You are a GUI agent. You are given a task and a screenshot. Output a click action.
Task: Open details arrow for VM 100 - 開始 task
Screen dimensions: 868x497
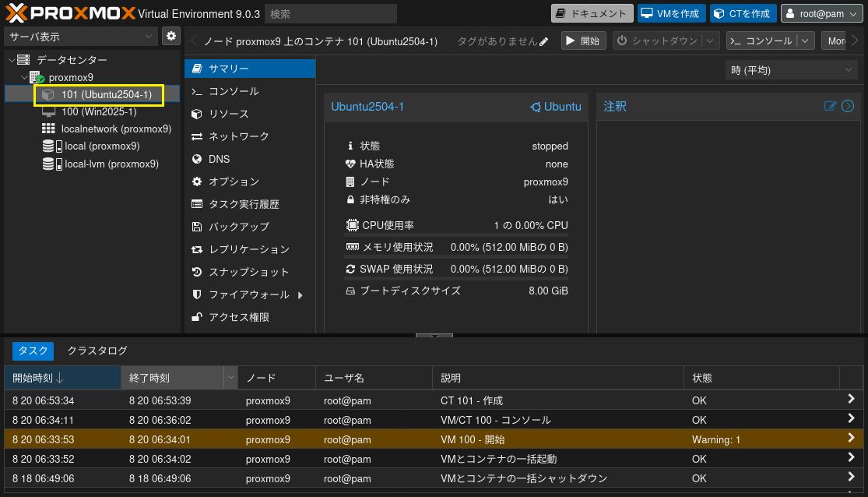pos(851,438)
